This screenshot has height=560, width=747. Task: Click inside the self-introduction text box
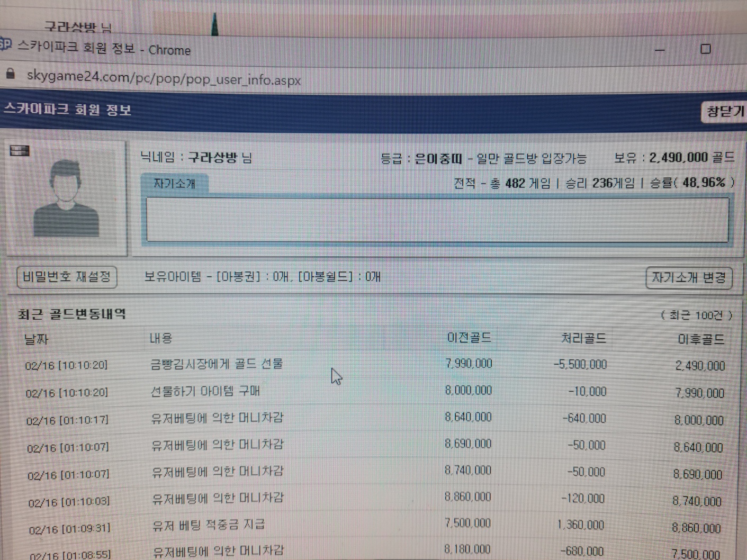tap(437, 220)
